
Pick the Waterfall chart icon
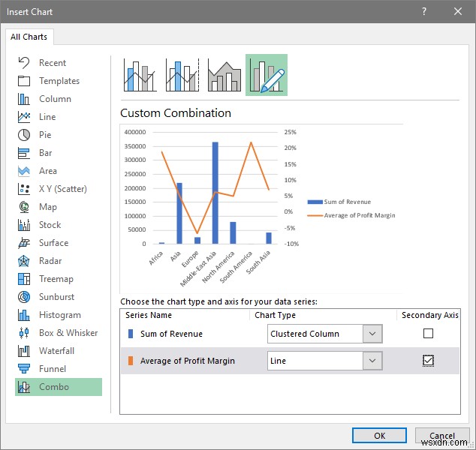point(24,351)
